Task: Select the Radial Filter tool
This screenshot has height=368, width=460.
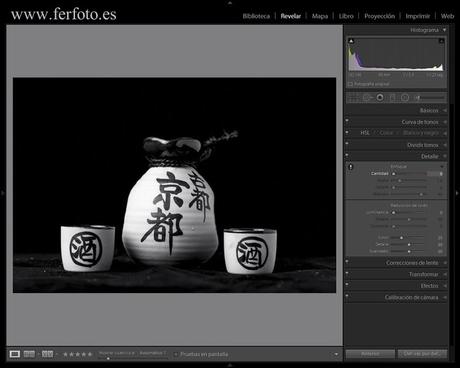Action: click(x=405, y=98)
